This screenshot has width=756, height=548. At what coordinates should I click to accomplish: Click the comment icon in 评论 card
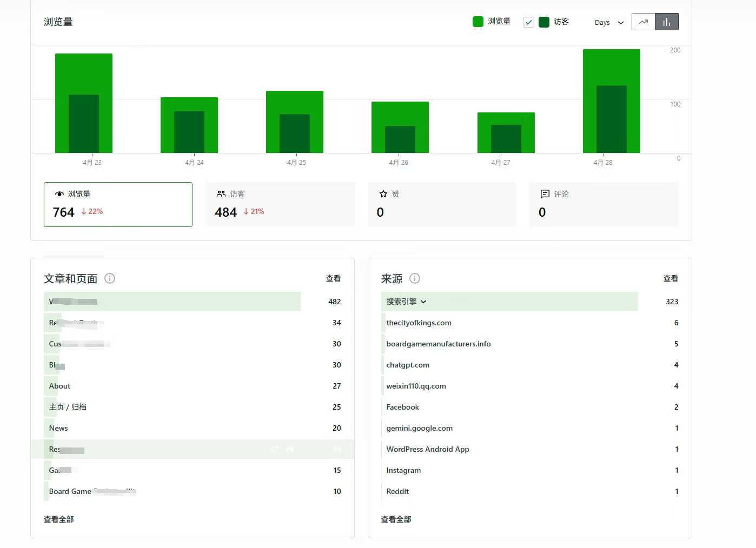point(545,194)
